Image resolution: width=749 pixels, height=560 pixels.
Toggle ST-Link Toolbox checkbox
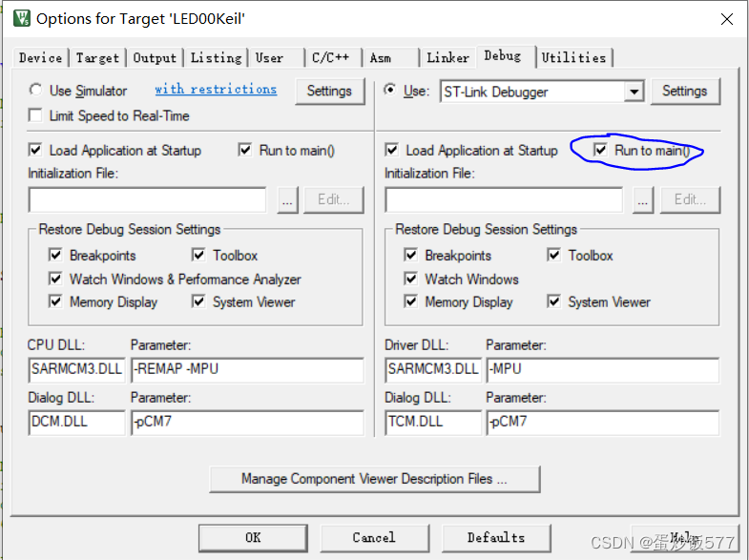554,255
